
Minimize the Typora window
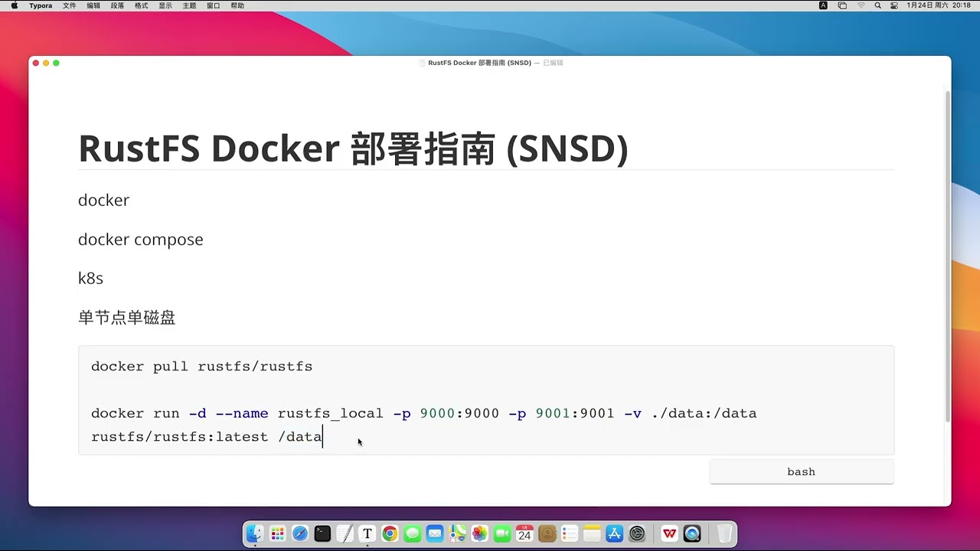[x=46, y=63]
